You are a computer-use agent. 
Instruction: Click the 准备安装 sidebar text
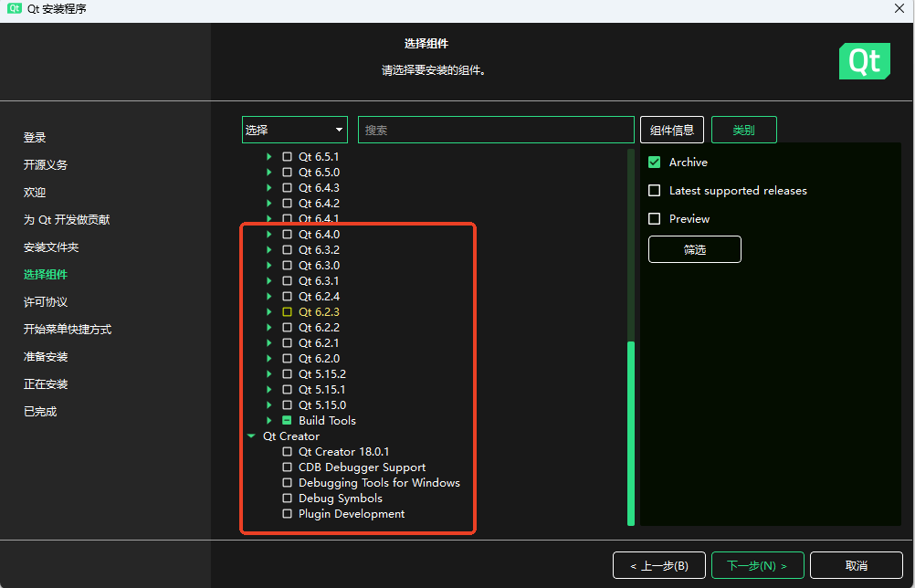46,357
